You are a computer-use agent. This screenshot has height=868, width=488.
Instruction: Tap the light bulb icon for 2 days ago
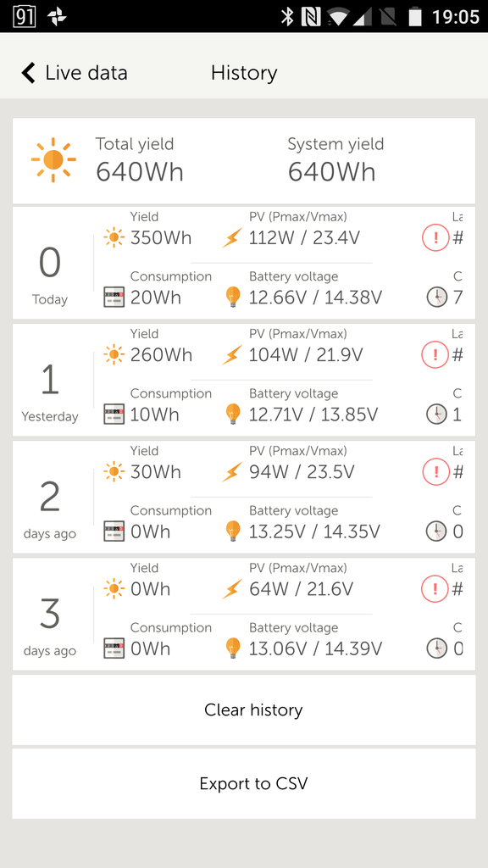[233, 531]
